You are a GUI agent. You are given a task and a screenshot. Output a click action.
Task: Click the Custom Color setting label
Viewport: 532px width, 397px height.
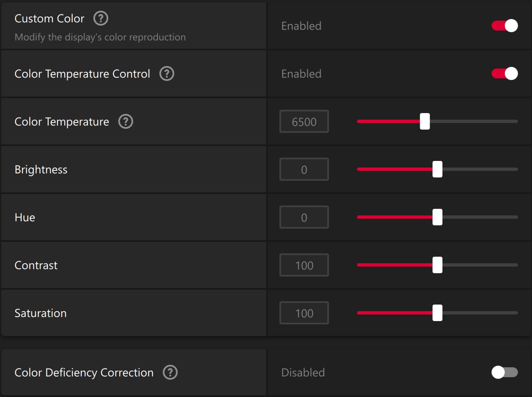click(x=49, y=19)
